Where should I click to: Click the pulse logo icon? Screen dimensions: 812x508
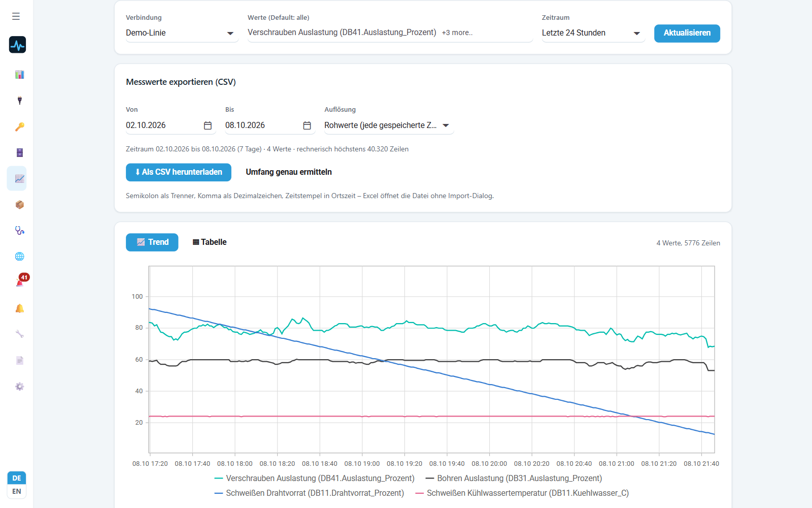17,45
